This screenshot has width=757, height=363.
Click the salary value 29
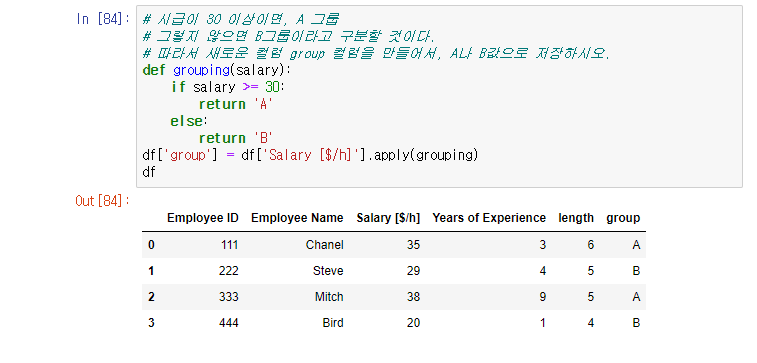click(413, 271)
